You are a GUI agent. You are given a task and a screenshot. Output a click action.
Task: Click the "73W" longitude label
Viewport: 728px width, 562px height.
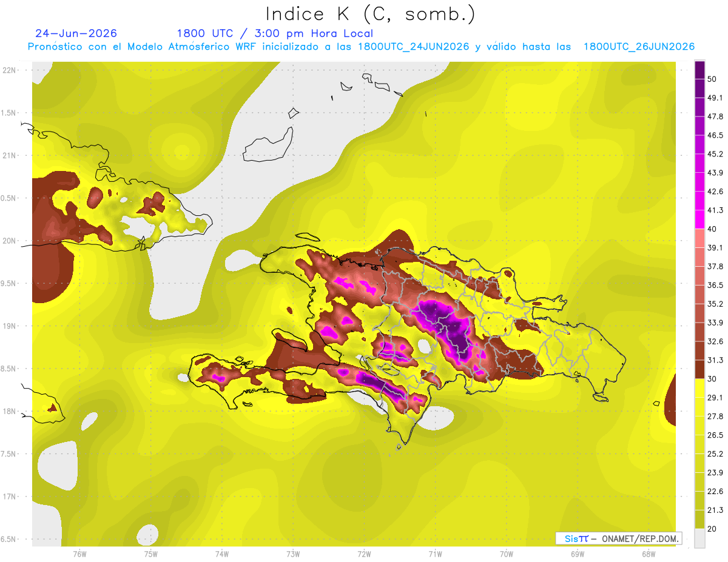[293, 553]
